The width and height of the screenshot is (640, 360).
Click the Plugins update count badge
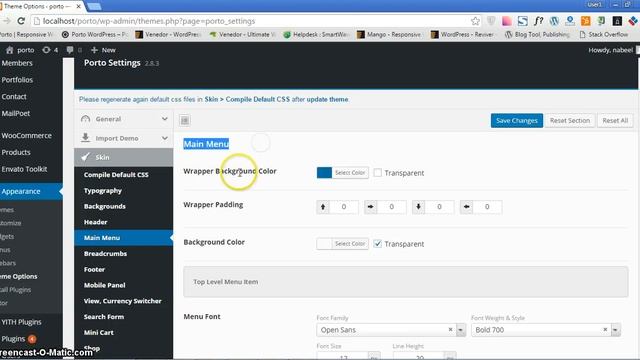click(32, 339)
